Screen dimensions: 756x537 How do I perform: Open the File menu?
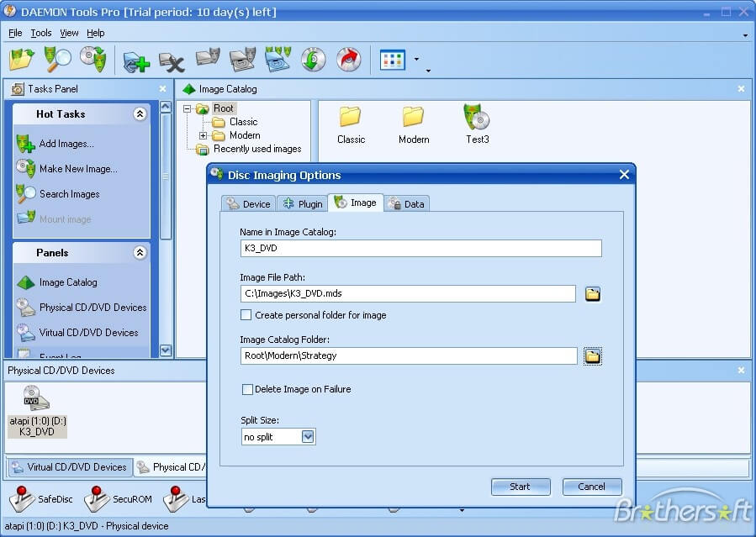[15, 33]
